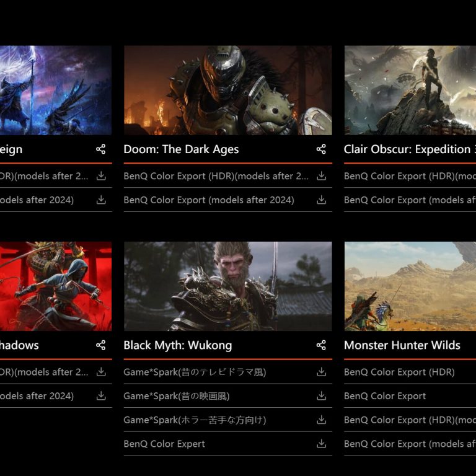Download Doom BenQ Color Export (HDR) profile

click(x=321, y=176)
